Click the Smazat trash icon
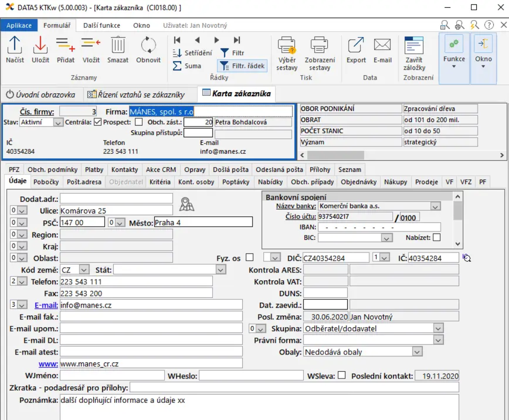Viewport: 509px width, 420px height. point(118,45)
